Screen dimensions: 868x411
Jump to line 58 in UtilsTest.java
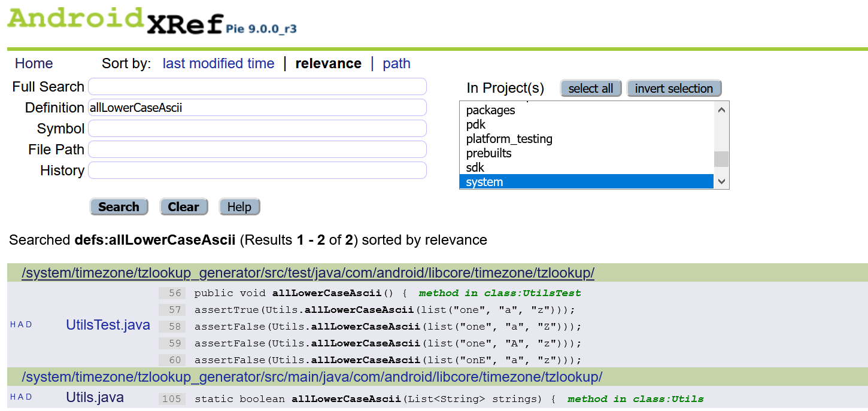coord(172,327)
